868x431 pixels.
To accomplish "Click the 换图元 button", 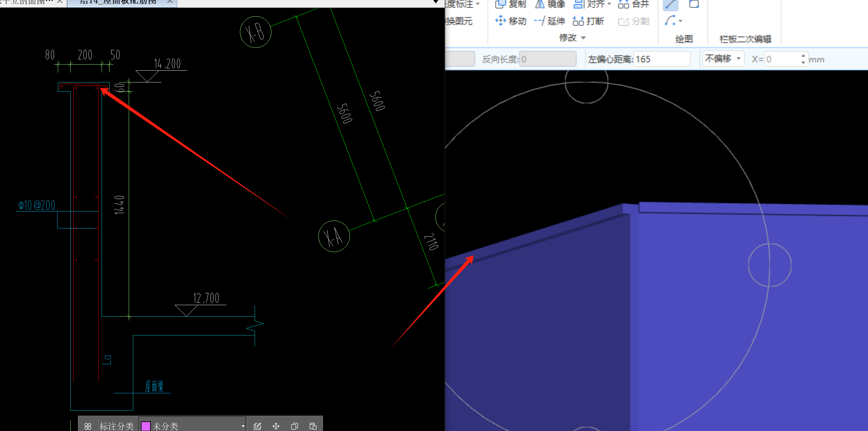I will (459, 21).
